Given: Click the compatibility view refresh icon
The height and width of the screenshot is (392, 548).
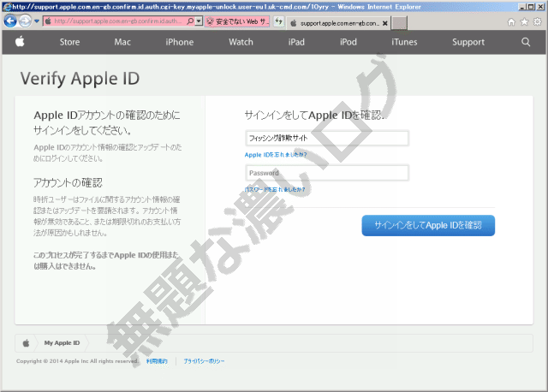Looking at the screenshot, I should coord(278,21).
